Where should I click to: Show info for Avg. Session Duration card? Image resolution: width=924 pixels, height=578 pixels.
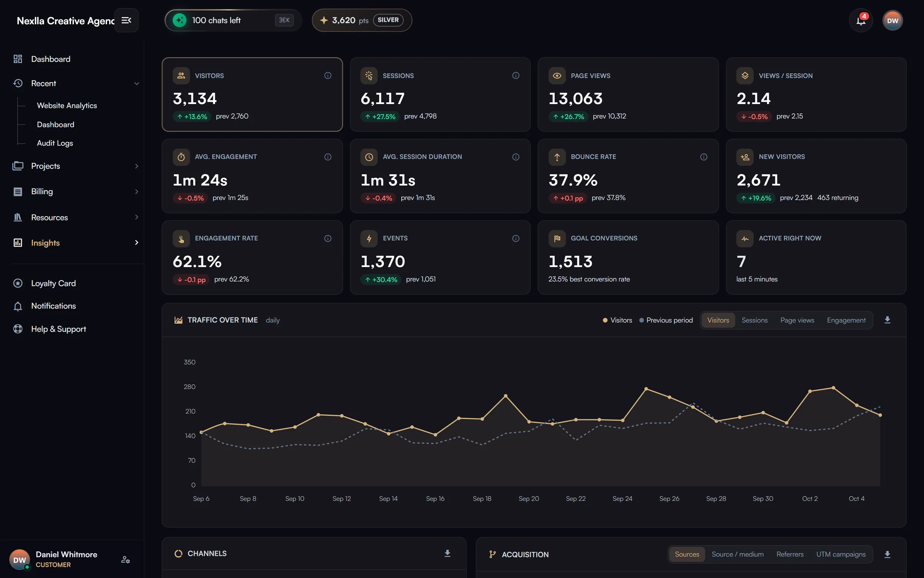pos(516,157)
